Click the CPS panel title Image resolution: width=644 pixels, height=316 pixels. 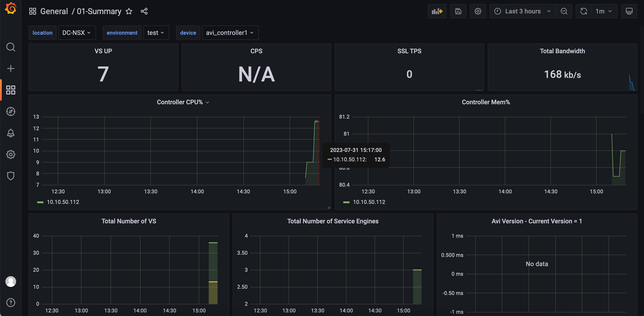pos(256,51)
